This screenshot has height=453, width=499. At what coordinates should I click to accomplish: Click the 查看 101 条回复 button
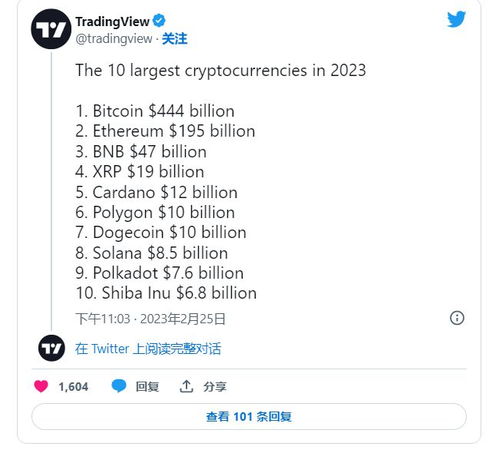coord(249,416)
